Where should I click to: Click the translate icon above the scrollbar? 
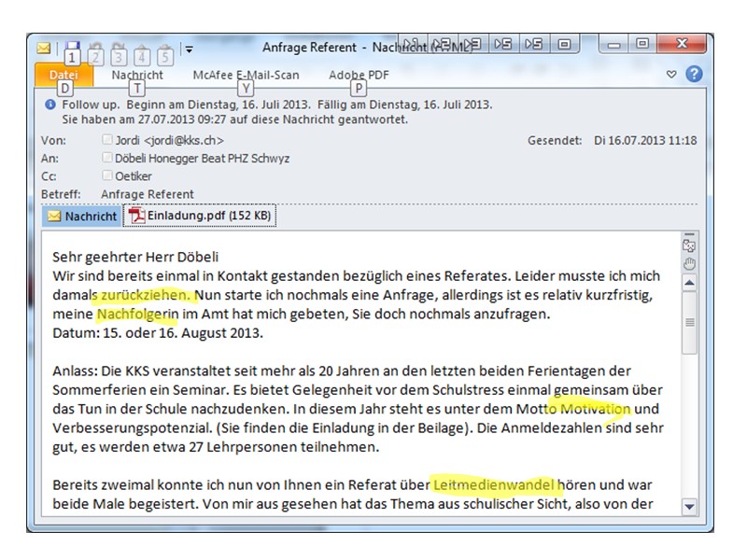(690, 246)
